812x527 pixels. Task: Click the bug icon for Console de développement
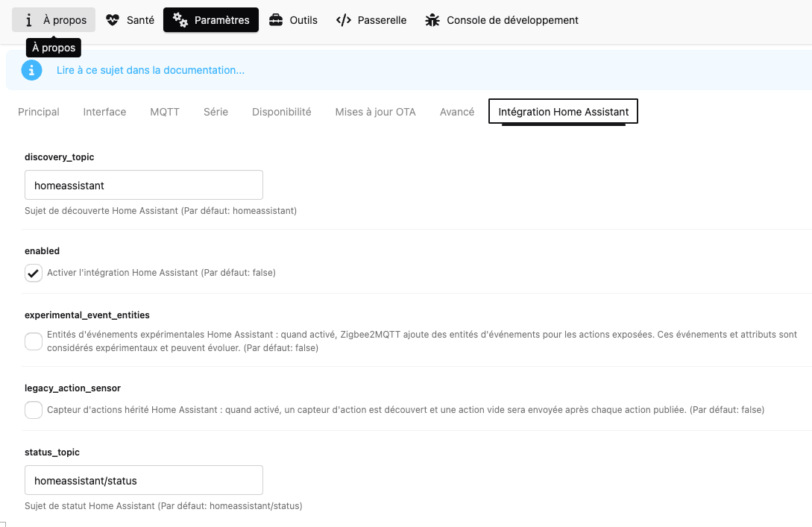pos(432,20)
